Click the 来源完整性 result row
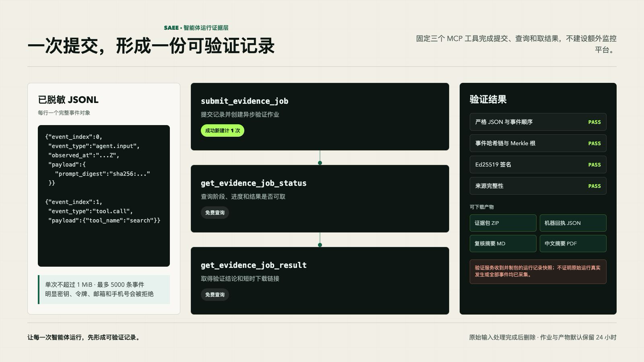This screenshot has width=644, height=362. [x=538, y=186]
